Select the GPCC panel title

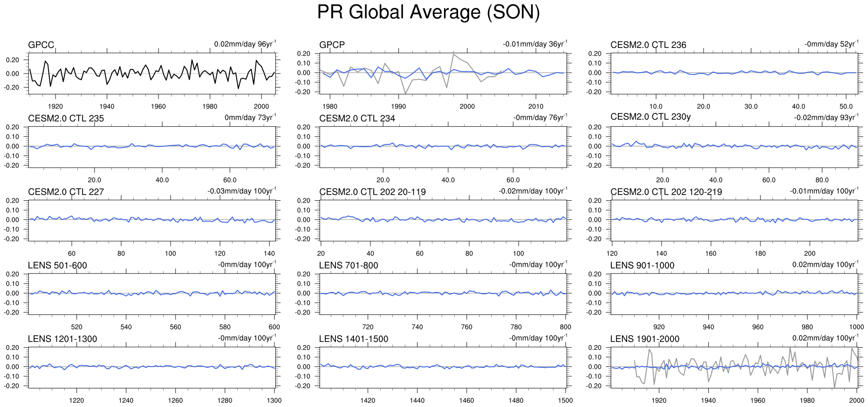click(41, 45)
